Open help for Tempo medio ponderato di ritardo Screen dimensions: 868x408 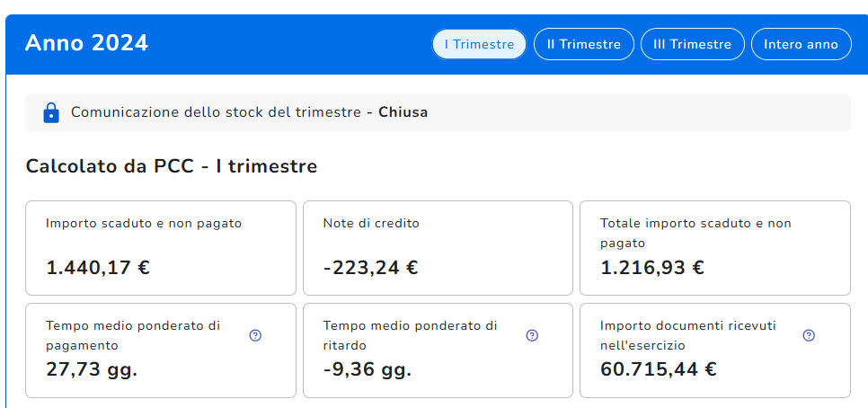tap(532, 335)
